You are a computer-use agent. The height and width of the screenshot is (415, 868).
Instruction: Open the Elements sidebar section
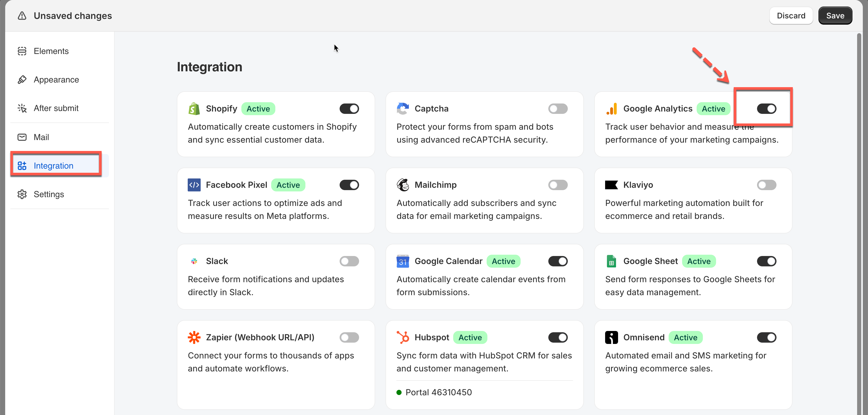51,51
